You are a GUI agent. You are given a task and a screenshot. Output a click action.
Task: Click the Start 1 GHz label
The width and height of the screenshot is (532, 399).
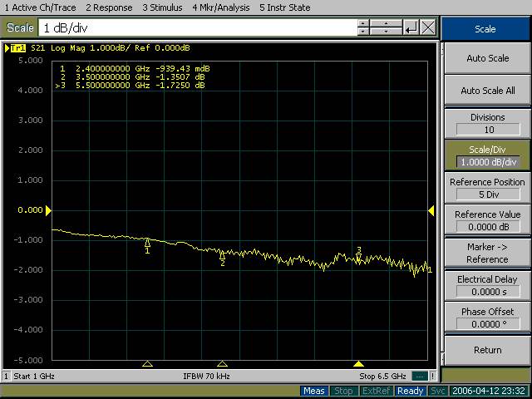34,377
